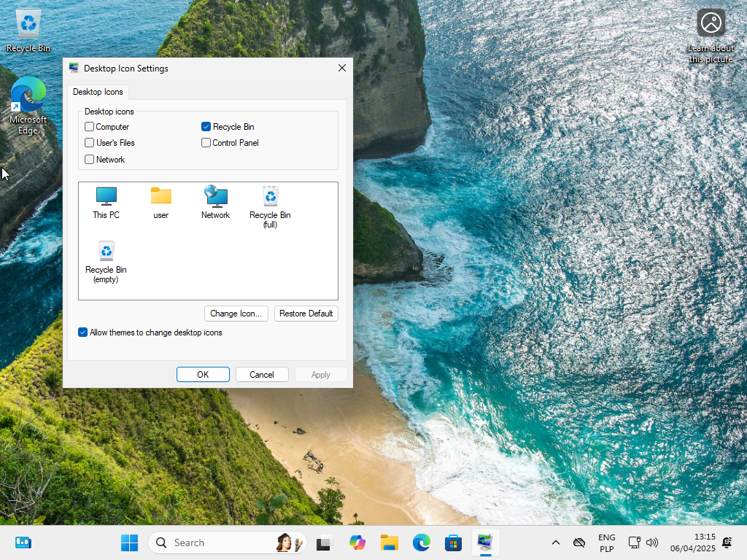Enable the Computer checkbox
Viewport: 747px width, 560px height.
point(90,127)
